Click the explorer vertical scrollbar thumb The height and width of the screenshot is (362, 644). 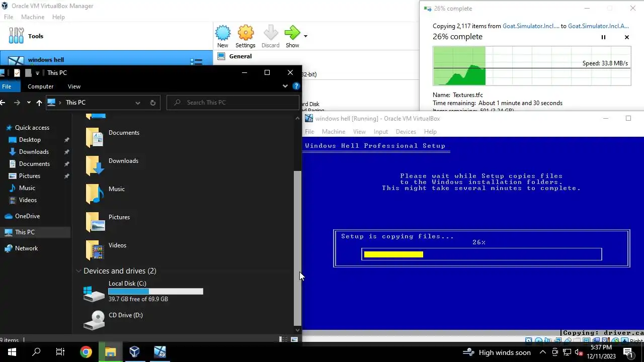click(x=297, y=248)
